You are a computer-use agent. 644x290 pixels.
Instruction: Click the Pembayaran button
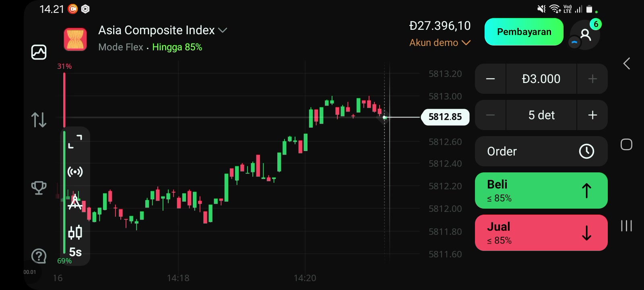[524, 32]
